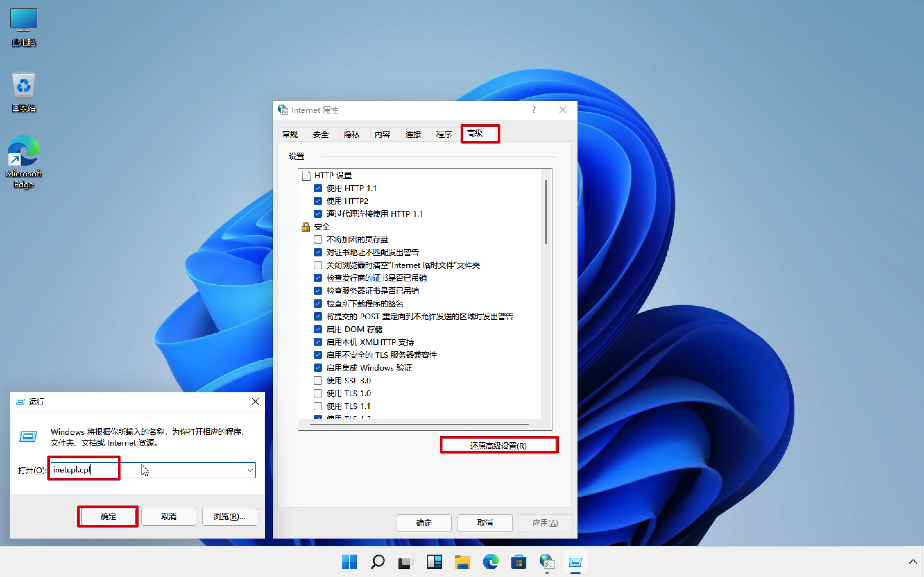Open the Windows Start menu
The height and width of the screenshot is (577, 924).
click(x=349, y=562)
